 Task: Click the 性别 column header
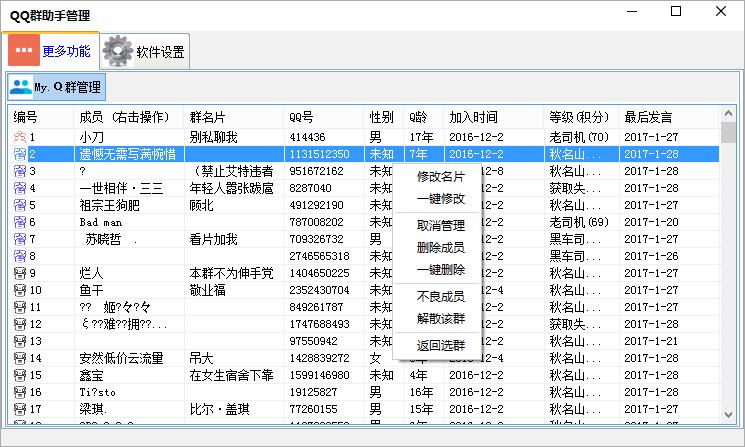384,117
